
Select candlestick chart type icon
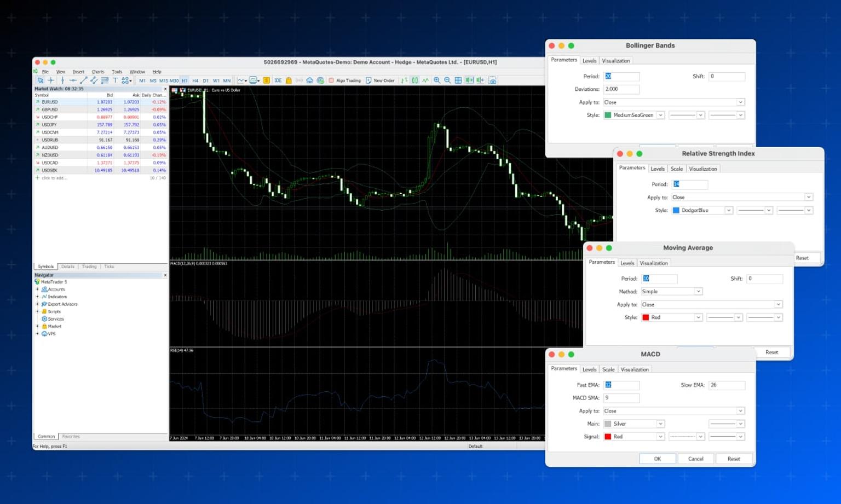click(x=415, y=80)
